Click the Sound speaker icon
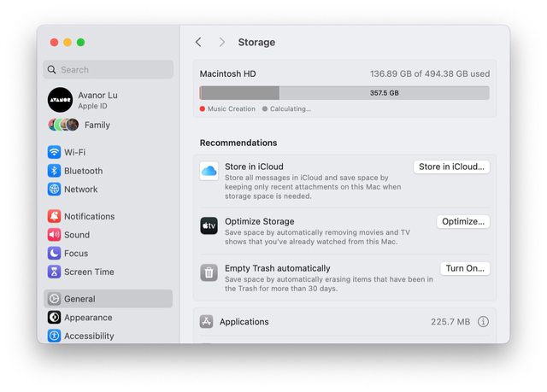 pos(54,235)
